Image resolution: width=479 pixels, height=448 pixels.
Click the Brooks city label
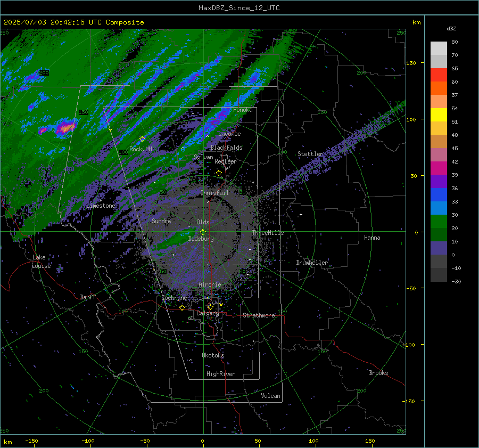378,373
